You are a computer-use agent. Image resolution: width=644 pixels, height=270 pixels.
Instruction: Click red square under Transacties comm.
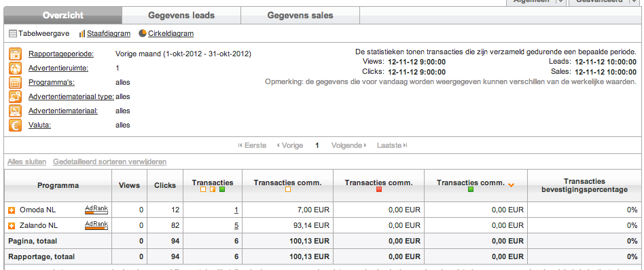pyautogui.click(x=379, y=189)
